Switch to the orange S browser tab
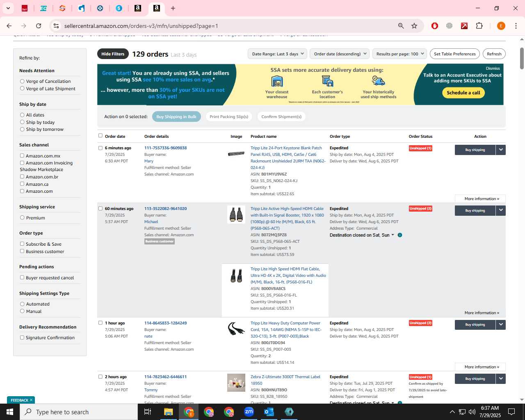Screen dimensions: 525x420 click(62, 8)
